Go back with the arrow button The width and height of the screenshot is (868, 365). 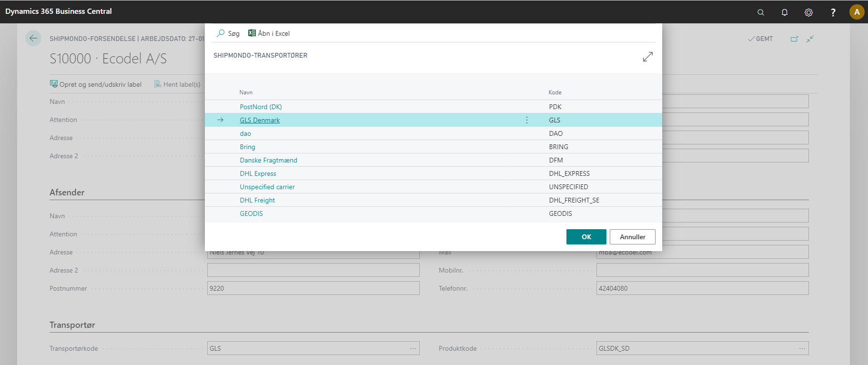click(x=33, y=39)
